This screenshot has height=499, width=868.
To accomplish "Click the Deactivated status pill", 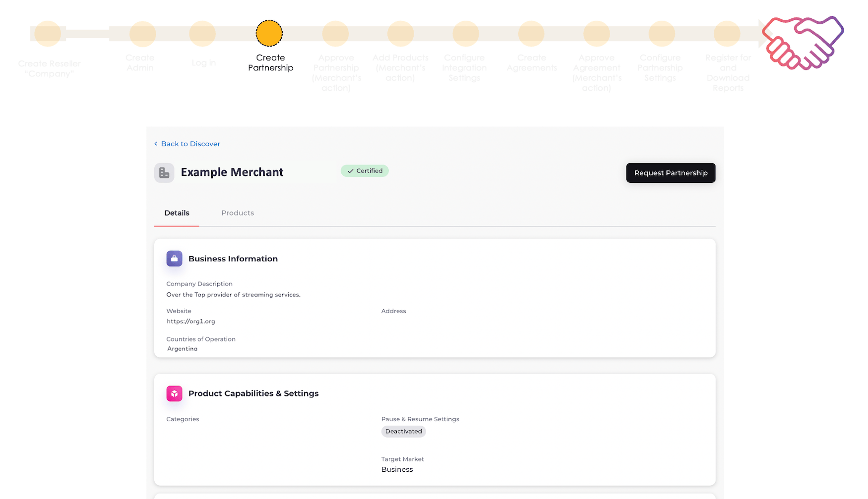I will (404, 432).
